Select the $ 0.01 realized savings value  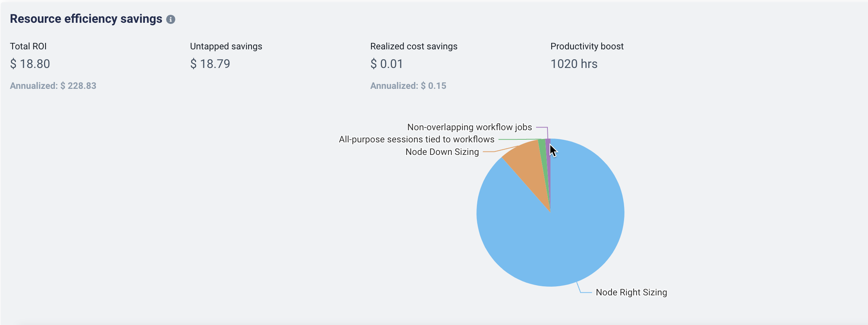[387, 64]
